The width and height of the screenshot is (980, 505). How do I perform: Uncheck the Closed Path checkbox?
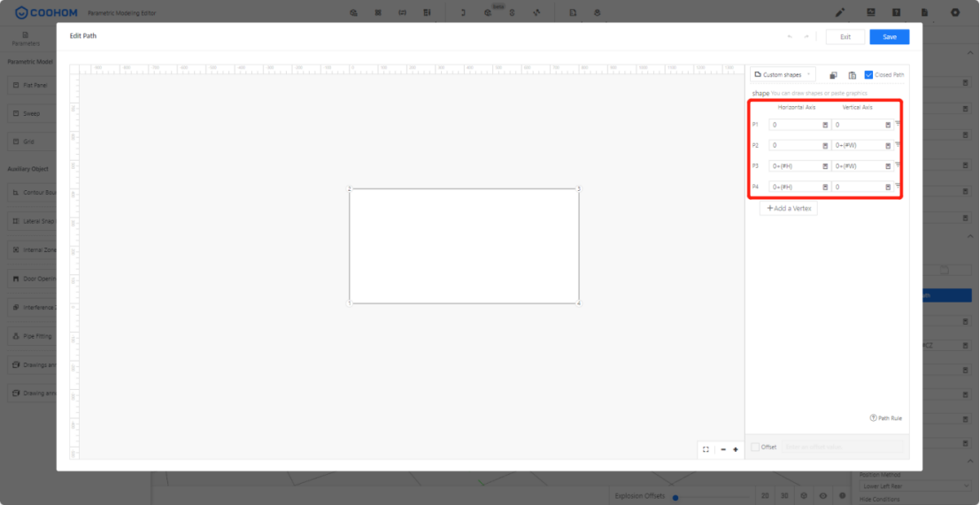868,75
